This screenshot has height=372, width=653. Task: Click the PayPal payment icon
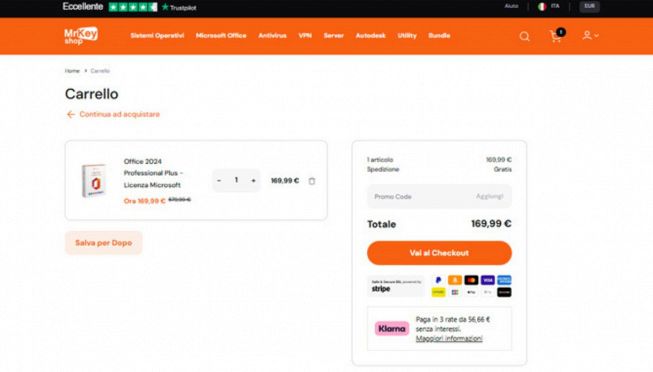click(438, 280)
